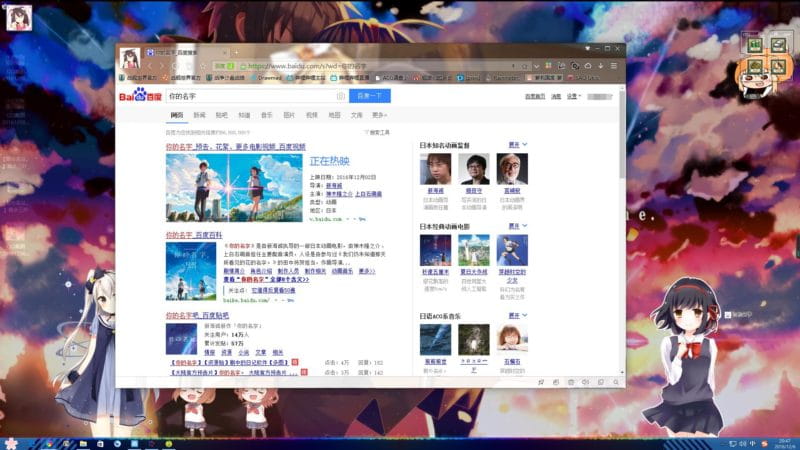Click the cloud icon in browser toolbar
This screenshot has width=800, height=450.
(x=588, y=66)
